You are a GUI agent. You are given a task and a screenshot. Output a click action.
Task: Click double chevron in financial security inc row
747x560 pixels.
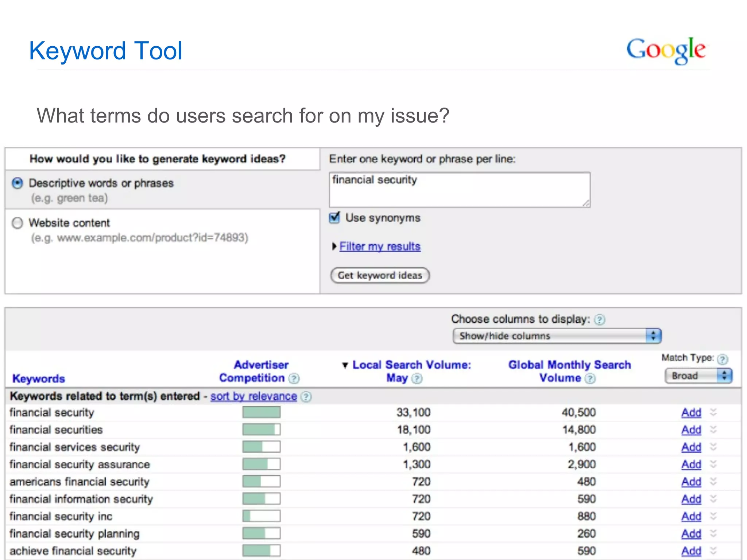click(x=713, y=516)
